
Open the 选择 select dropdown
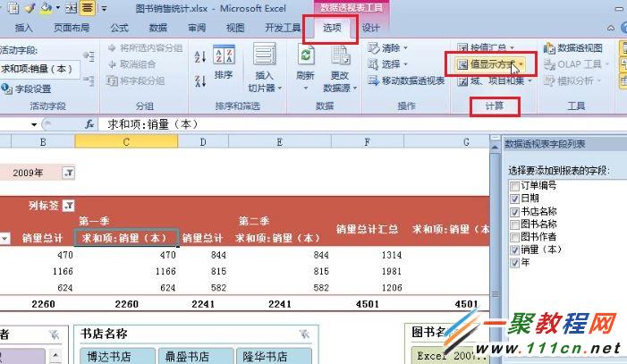(388, 64)
